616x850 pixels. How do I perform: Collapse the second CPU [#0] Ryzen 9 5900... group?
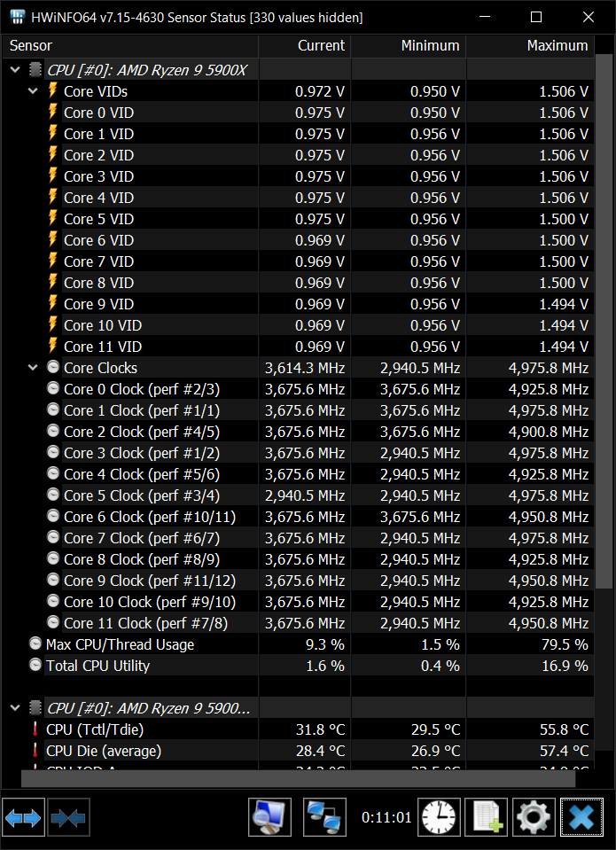16,708
